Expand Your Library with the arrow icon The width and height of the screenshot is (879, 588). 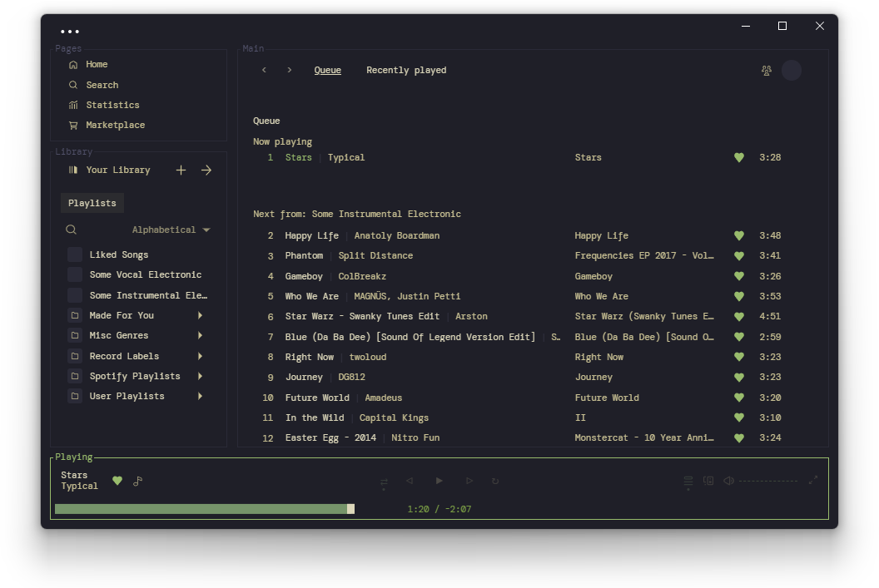[206, 170]
